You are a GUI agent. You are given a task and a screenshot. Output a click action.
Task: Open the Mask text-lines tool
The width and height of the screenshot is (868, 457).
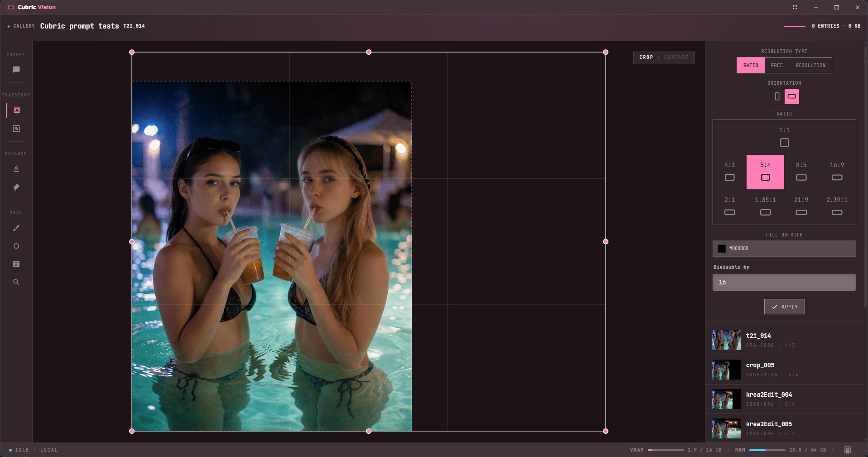coord(16,264)
